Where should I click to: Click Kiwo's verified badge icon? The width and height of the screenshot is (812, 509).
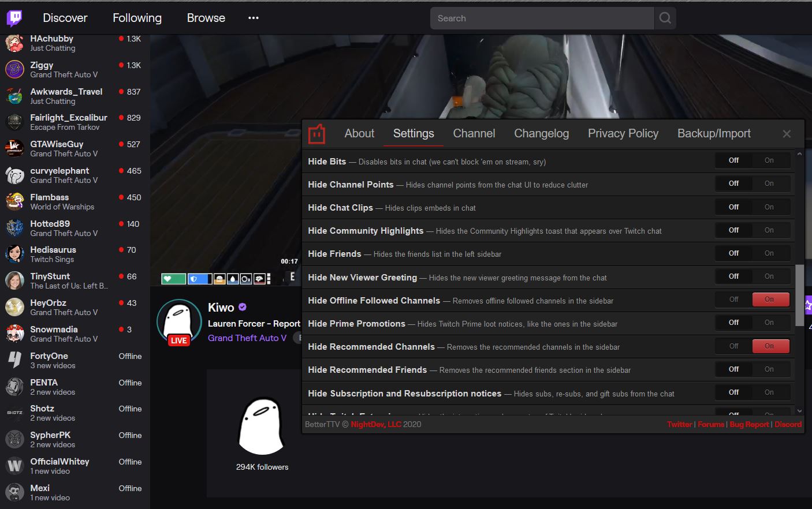(243, 307)
